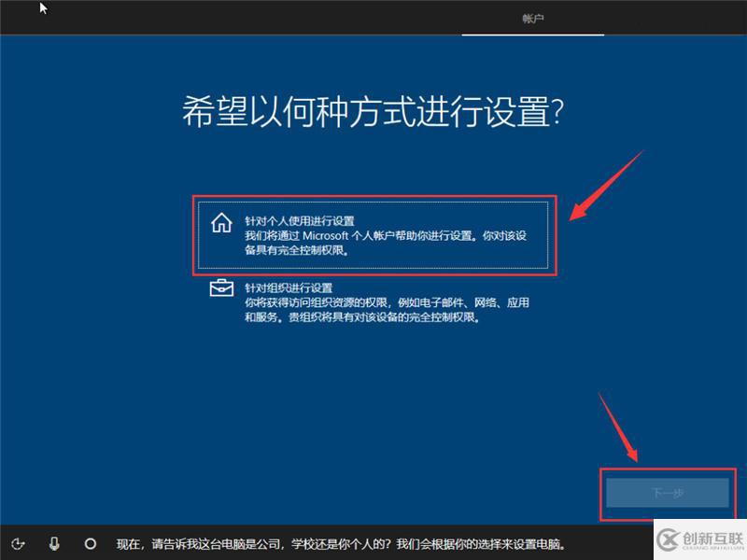Screen dimensions: 747x560
Task: Click the circular Cortana listening icon
Action: pyautogui.click(x=91, y=544)
